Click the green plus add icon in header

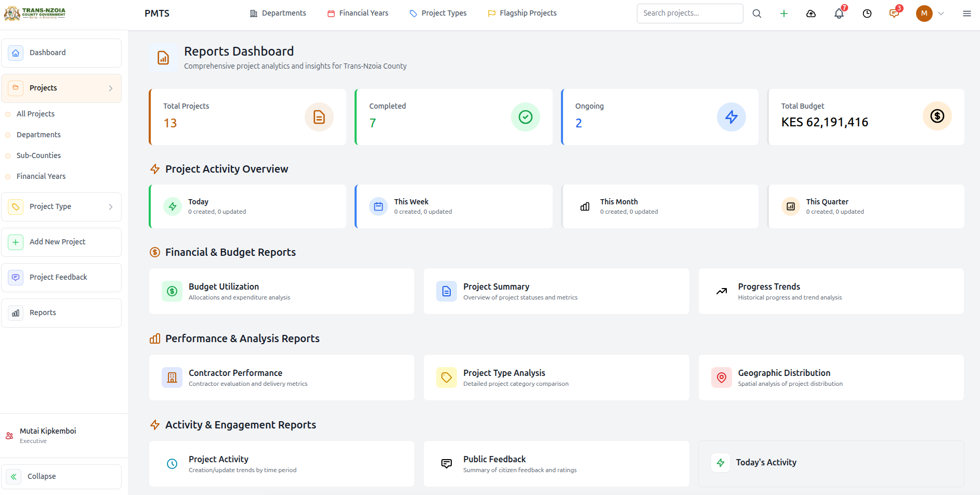point(784,14)
